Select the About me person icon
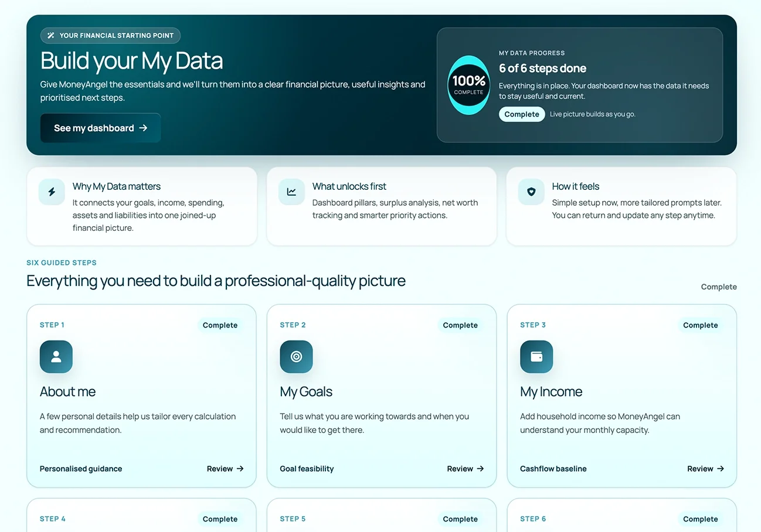 tap(56, 357)
